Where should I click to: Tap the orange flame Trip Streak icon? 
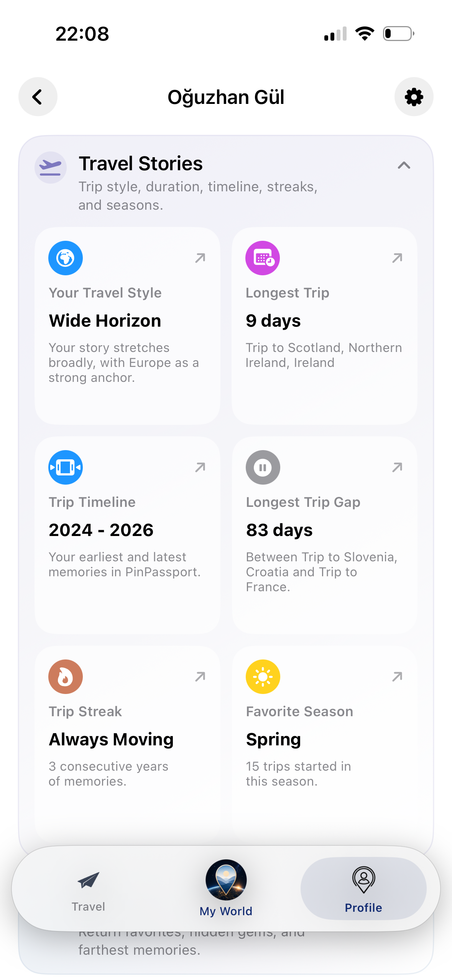[66, 677]
